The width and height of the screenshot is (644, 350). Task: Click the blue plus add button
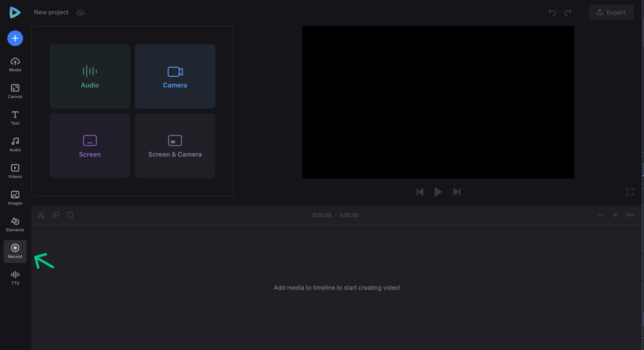pyautogui.click(x=15, y=38)
